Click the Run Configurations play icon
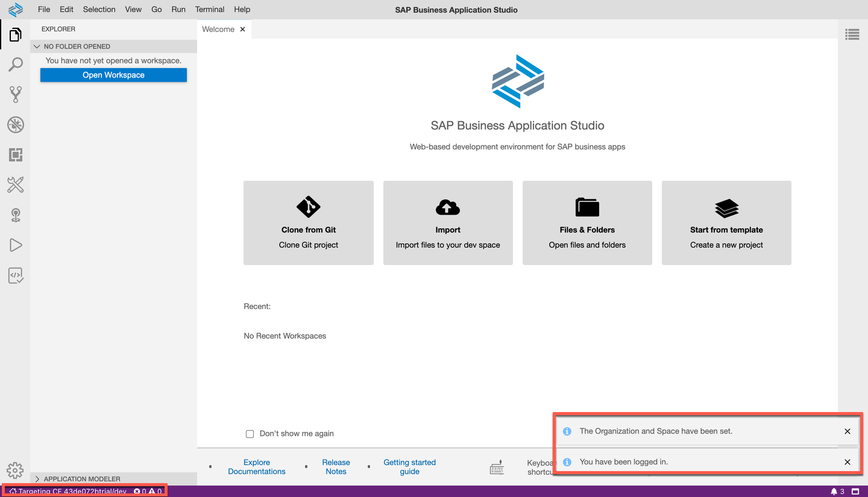The height and width of the screenshot is (497, 868). 16,245
